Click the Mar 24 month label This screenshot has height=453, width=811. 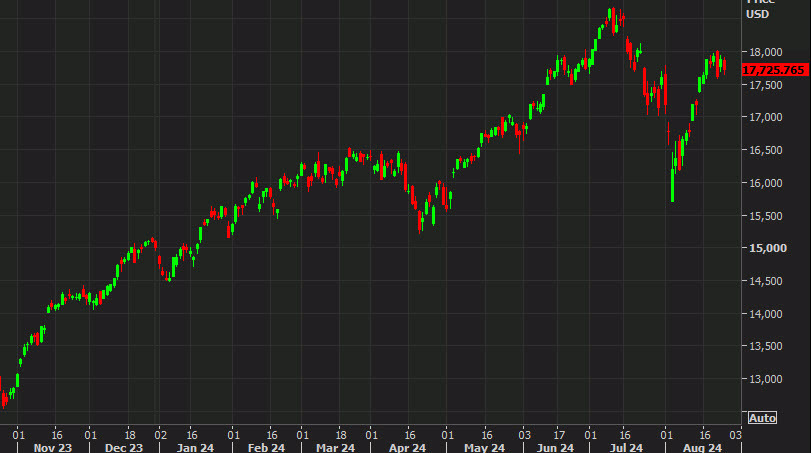coord(335,447)
